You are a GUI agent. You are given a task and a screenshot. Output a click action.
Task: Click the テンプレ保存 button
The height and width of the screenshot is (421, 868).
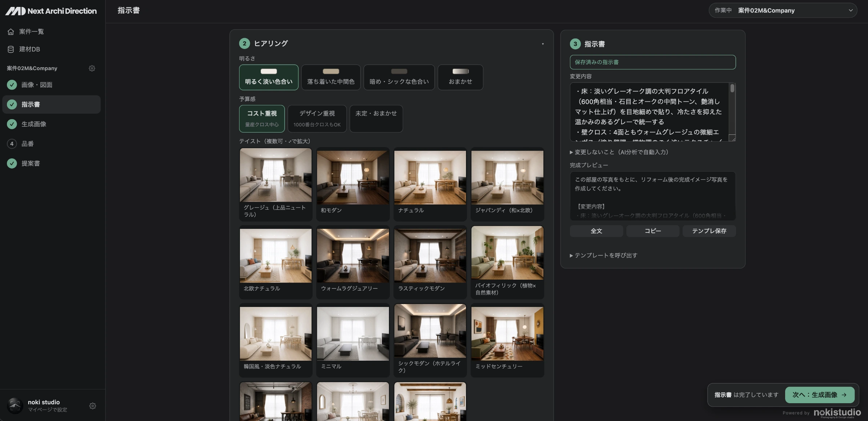pos(709,231)
